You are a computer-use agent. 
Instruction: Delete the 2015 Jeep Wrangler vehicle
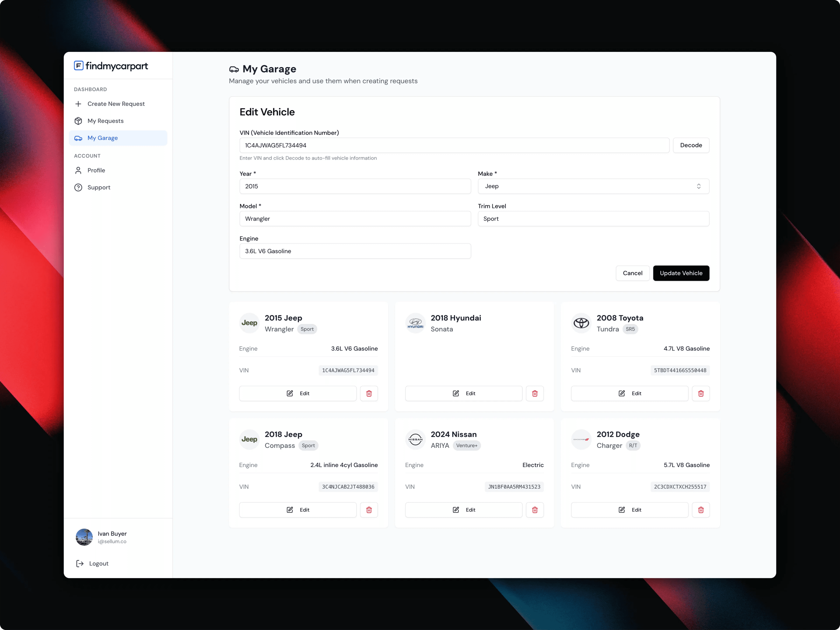[368, 393]
